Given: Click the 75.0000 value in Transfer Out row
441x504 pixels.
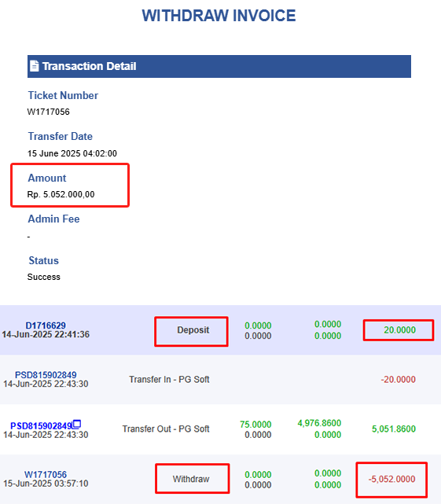Looking at the screenshot, I should [x=255, y=425].
